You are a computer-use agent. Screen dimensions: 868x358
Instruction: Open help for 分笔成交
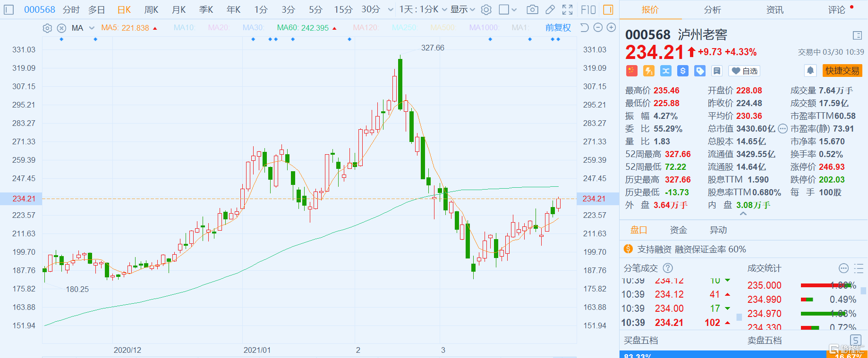pos(668,268)
